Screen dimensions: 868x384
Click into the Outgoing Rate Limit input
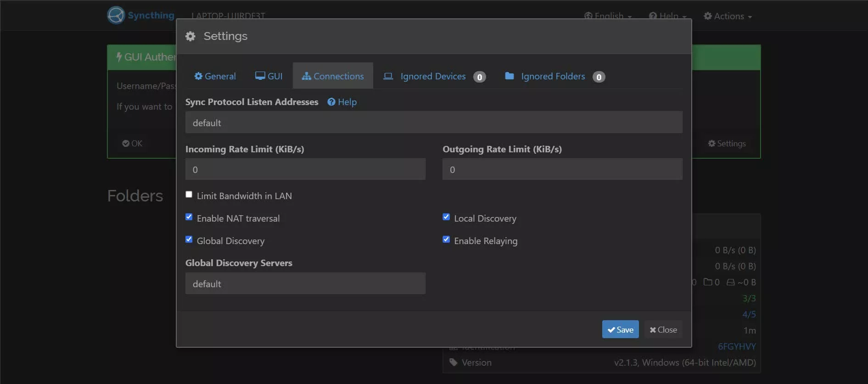tap(562, 169)
